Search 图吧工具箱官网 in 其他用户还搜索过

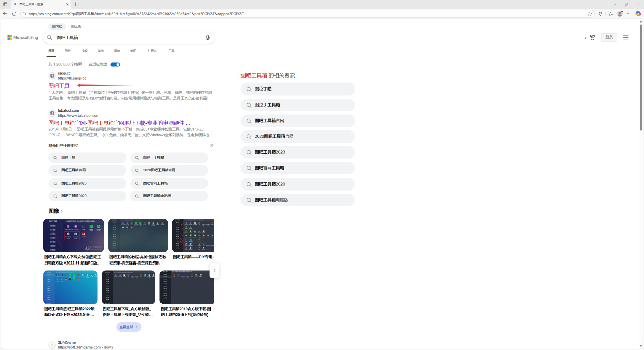(x=88, y=170)
